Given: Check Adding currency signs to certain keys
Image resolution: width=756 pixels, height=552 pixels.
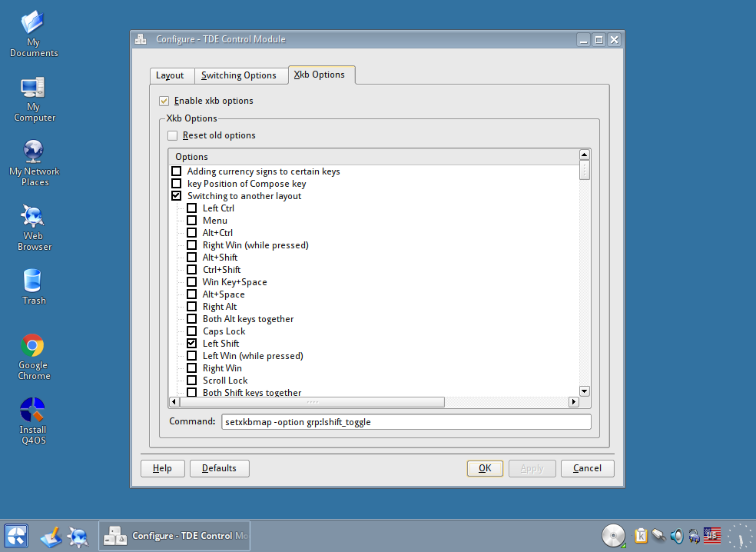Looking at the screenshot, I should click(177, 171).
